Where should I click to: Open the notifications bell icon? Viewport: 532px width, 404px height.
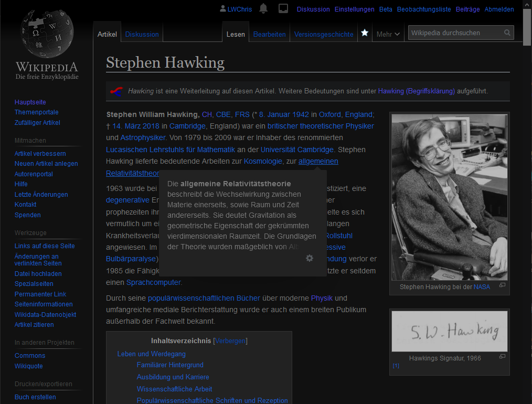263,9
